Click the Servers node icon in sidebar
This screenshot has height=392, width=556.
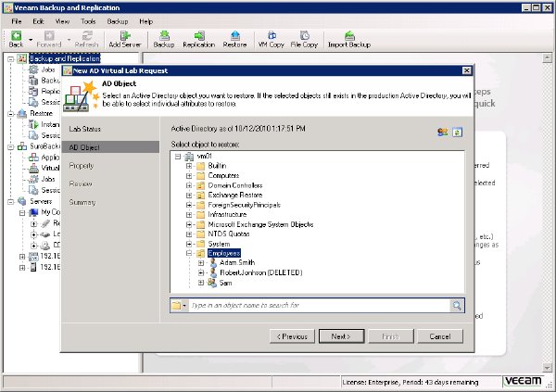tap(22, 201)
